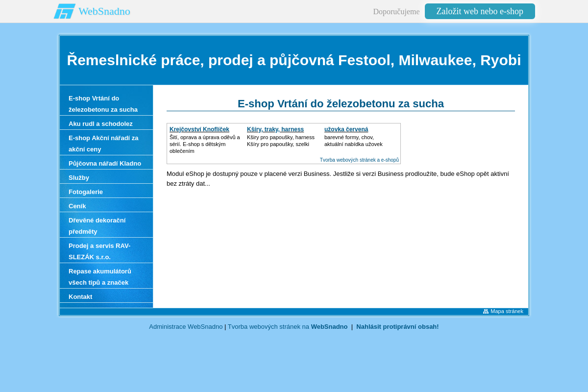Click the 'Založit web nebo e-shop' button
The image size is (588, 392).
(480, 11)
